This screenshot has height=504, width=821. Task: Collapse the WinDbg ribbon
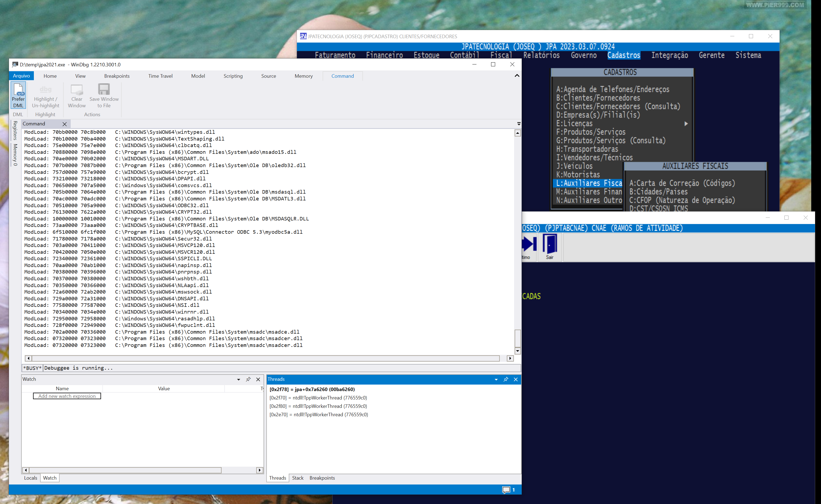pos(517,76)
